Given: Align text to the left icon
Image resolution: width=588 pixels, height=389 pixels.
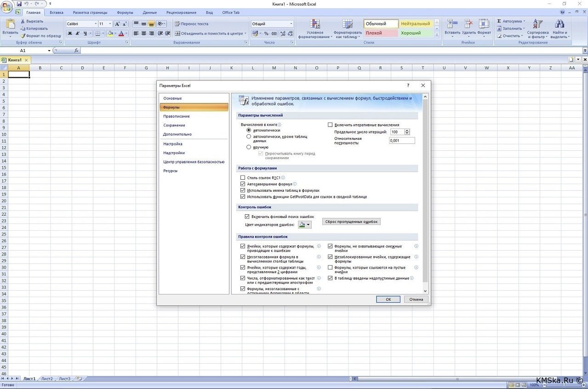Looking at the screenshot, I should 136,34.
